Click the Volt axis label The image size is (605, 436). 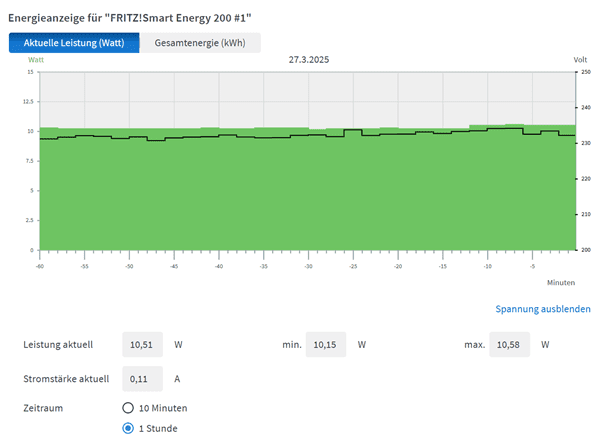point(580,60)
